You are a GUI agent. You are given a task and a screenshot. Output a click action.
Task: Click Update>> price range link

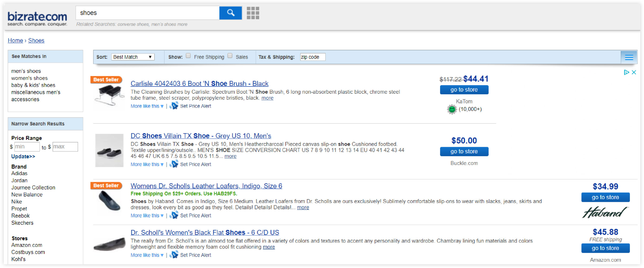(x=23, y=156)
